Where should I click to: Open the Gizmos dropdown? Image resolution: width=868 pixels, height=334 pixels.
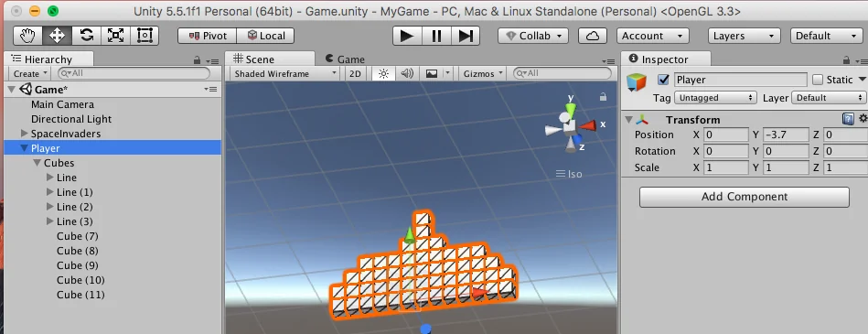(x=483, y=74)
